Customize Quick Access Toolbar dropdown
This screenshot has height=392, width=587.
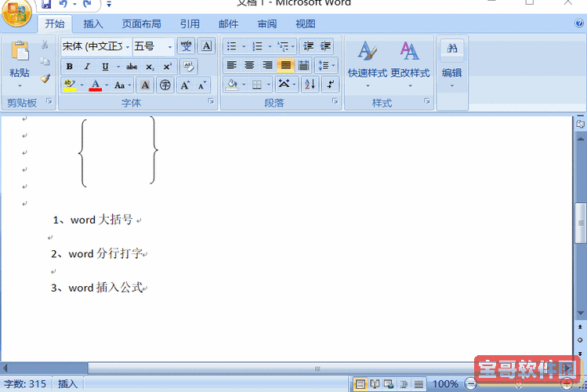[109, 4]
